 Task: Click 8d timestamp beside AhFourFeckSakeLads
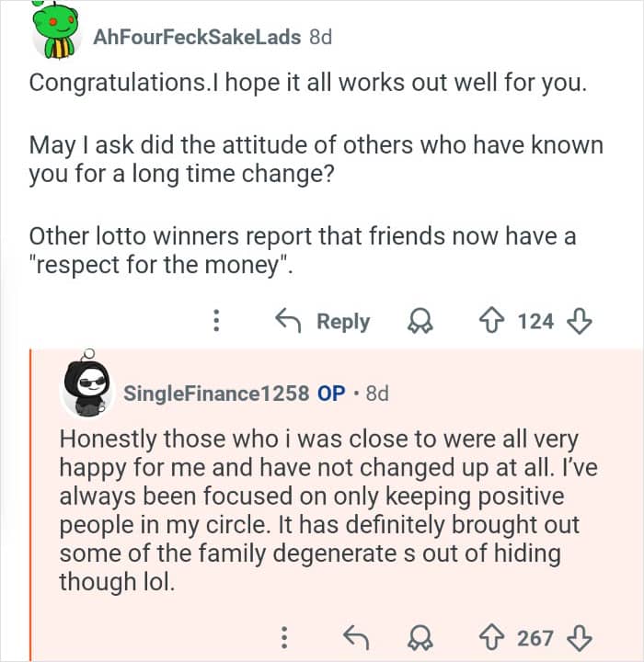click(319, 37)
